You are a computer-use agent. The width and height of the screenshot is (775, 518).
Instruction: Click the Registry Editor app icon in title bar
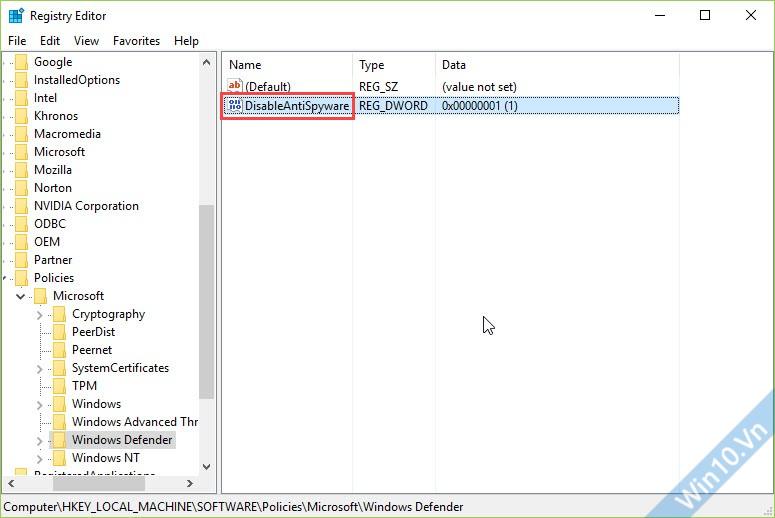[16, 16]
